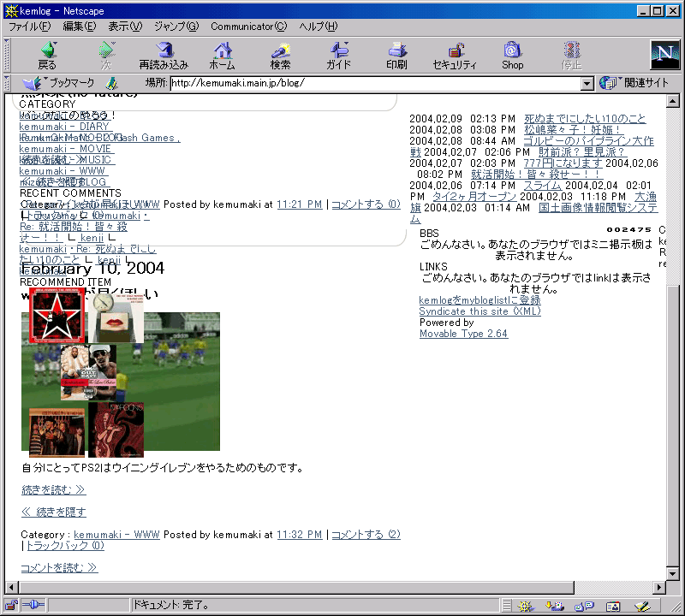Click the 続きを読む » link
This screenshot has height=616, width=685.
click(x=53, y=490)
